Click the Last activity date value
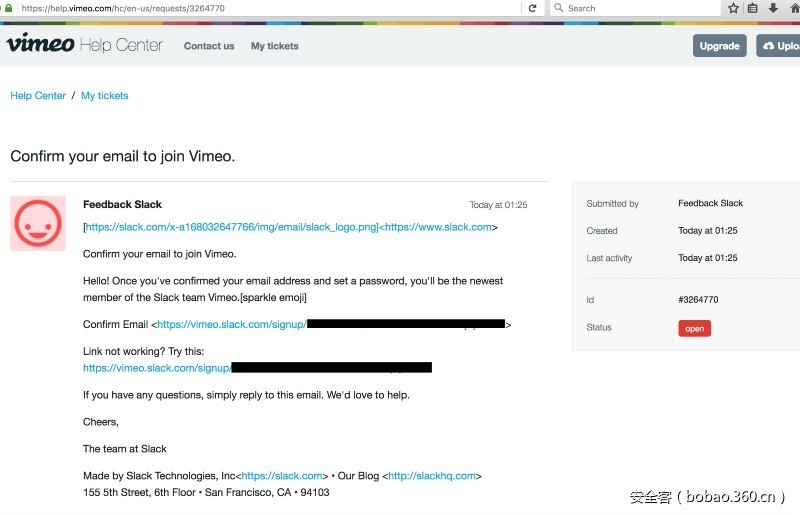Image resolution: width=800 pixels, height=515 pixels. pos(708,258)
